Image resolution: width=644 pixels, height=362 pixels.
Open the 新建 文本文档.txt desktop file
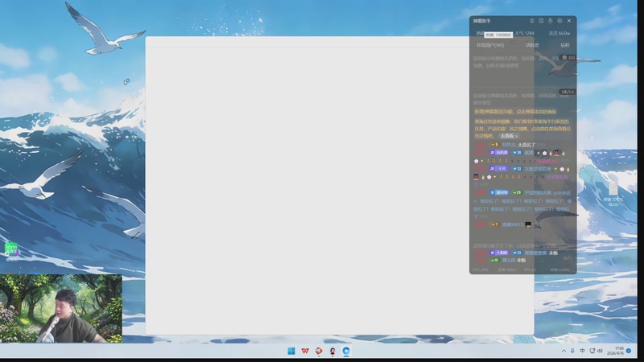tap(613, 194)
